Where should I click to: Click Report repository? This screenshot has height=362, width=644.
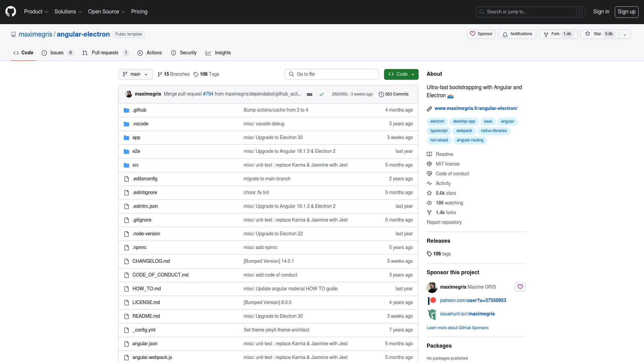point(444,223)
